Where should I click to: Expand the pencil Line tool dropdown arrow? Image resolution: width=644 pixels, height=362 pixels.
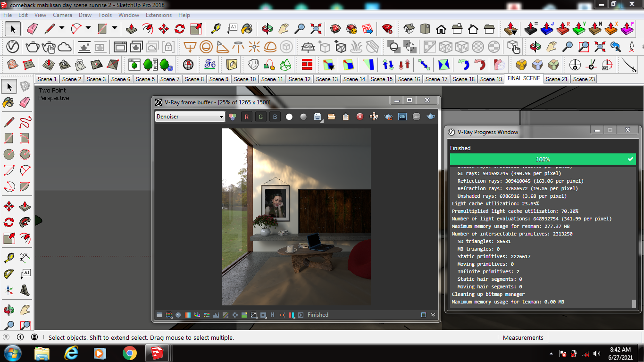pyautogui.click(x=62, y=29)
